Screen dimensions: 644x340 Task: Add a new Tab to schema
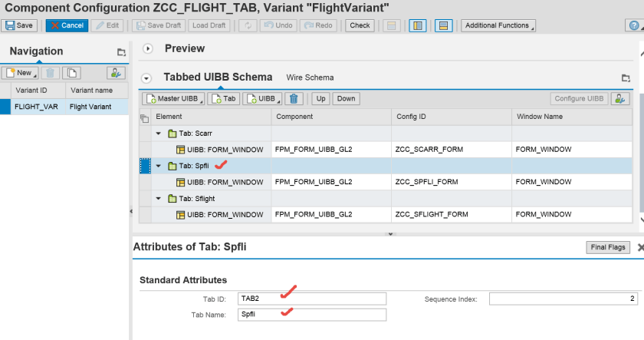pos(224,98)
